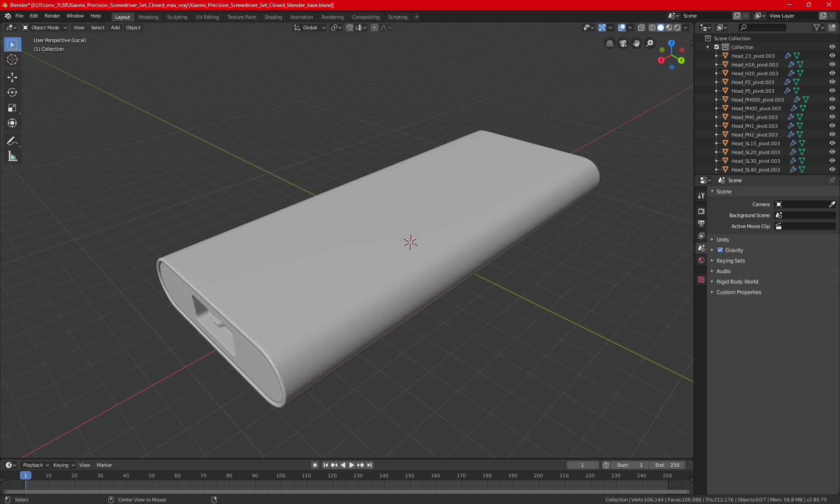Collapse the Scene panel
This screenshot has height=504, width=840.
[x=724, y=192]
